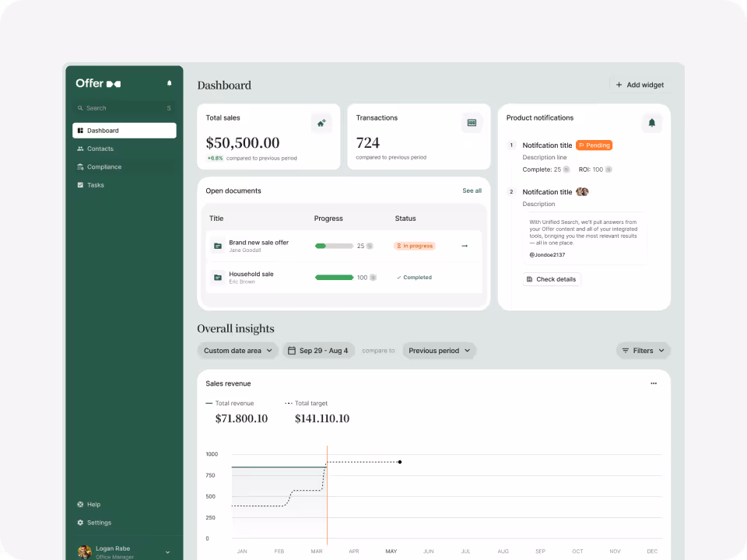The image size is (747, 560).
Task: Click the Pending badge on Notification title
Action: click(594, 145)
